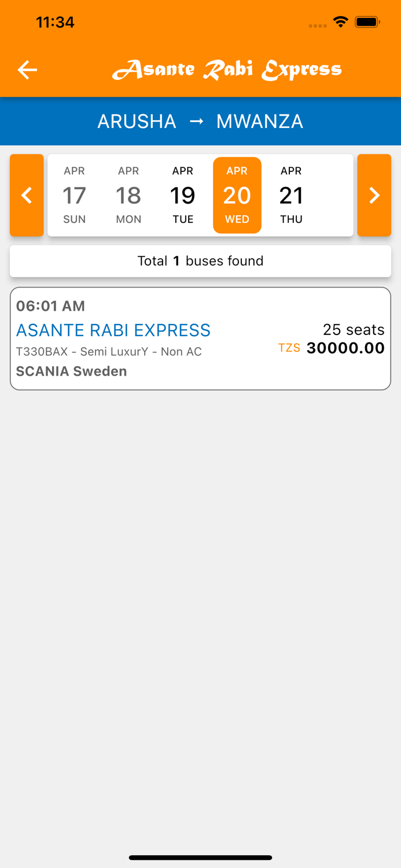Expand the 06:01 AM bus card

pos(200,337)
